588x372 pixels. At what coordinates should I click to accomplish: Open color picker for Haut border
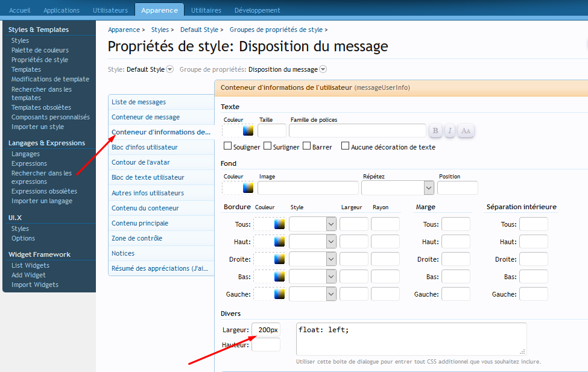pos(280,242)
